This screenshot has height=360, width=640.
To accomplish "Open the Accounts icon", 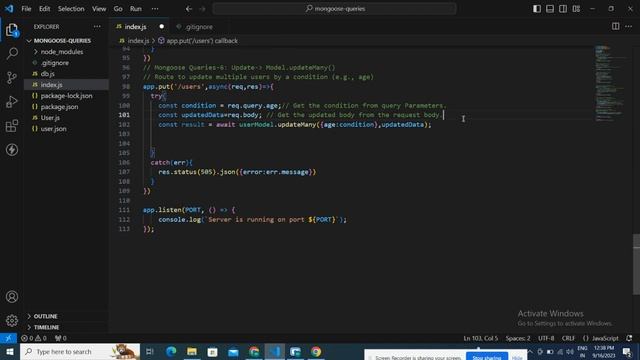I will [12, 297].
